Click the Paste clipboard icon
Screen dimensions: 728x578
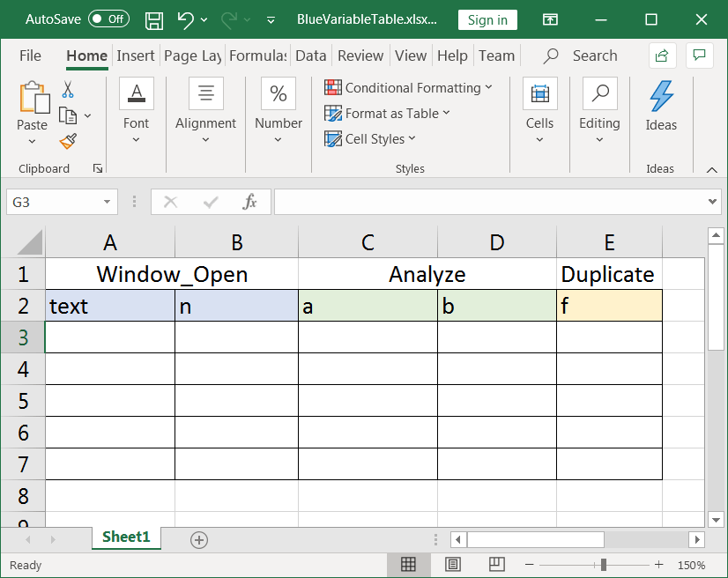[x=33, y=97]
